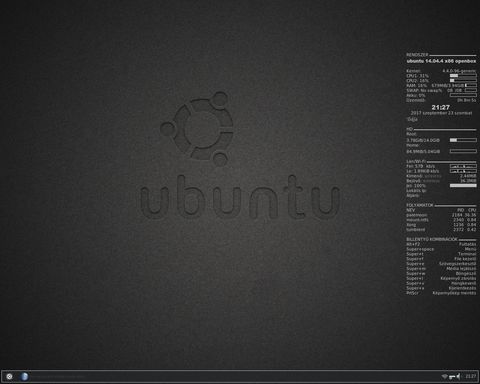Click the Alt+F2 shortcut row
Screen dimensions: 480x384
(x=441, y=244)
